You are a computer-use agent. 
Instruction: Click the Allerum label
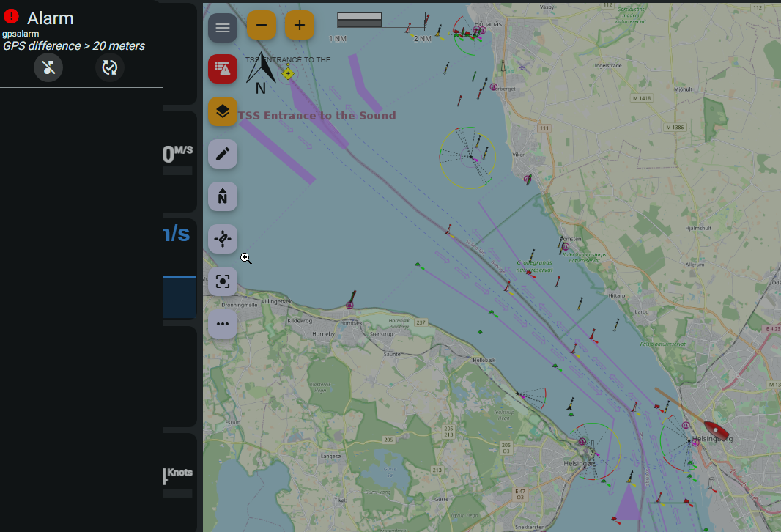pyautogui.click(x=695, y=265)
